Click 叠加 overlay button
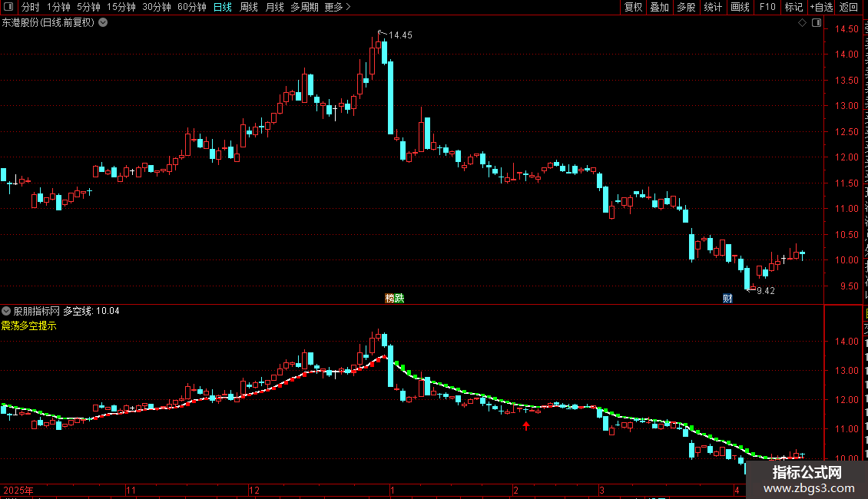The height and width of the screenshot is (499, 868). tap(660, 7)
